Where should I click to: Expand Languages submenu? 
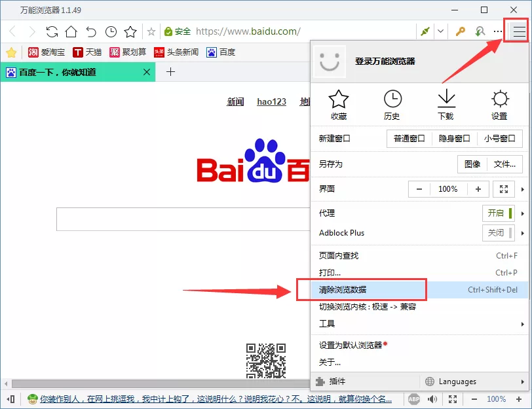(475, 382)
